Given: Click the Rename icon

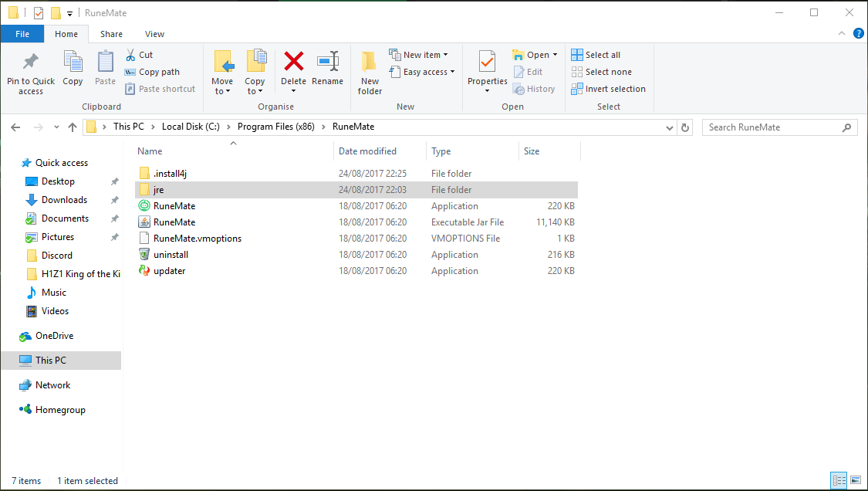Looking at the screenshot, I should [328, 62].
